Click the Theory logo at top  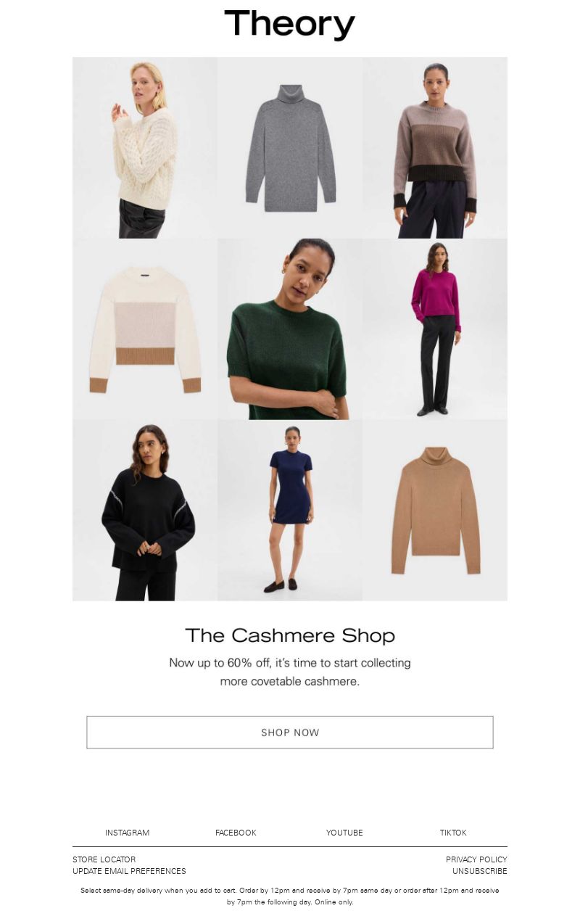tap(290, 25)
